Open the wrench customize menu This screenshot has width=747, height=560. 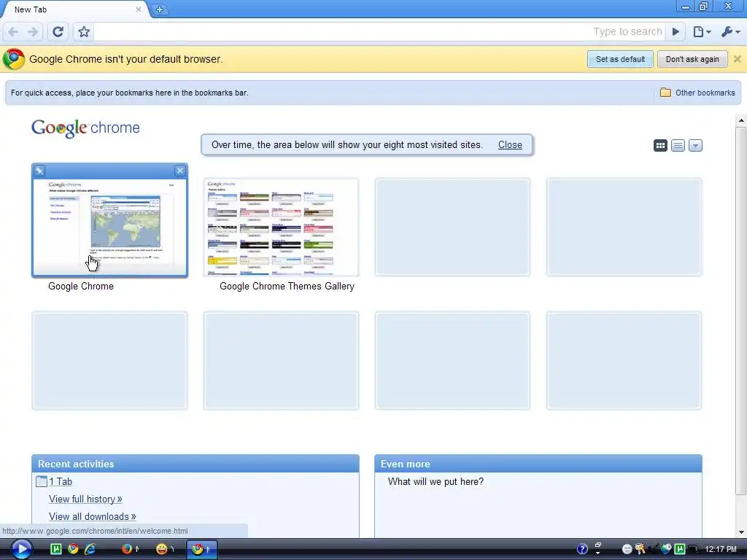(730, 32)
